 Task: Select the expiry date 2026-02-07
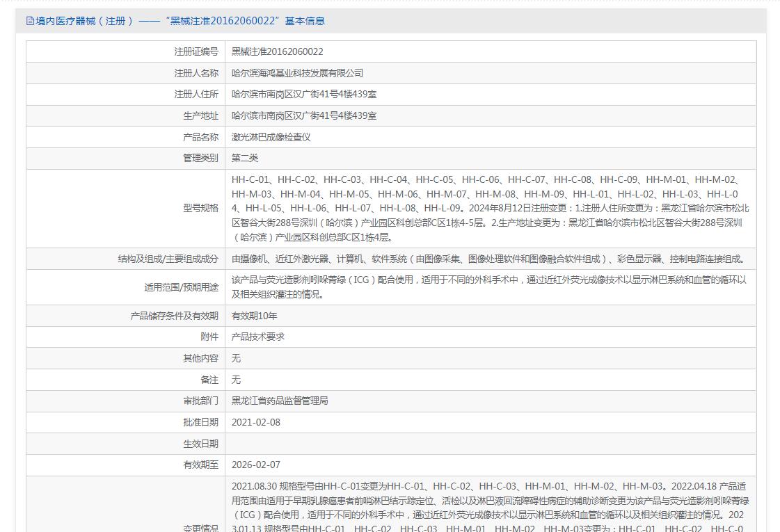[x=255, y=465]
